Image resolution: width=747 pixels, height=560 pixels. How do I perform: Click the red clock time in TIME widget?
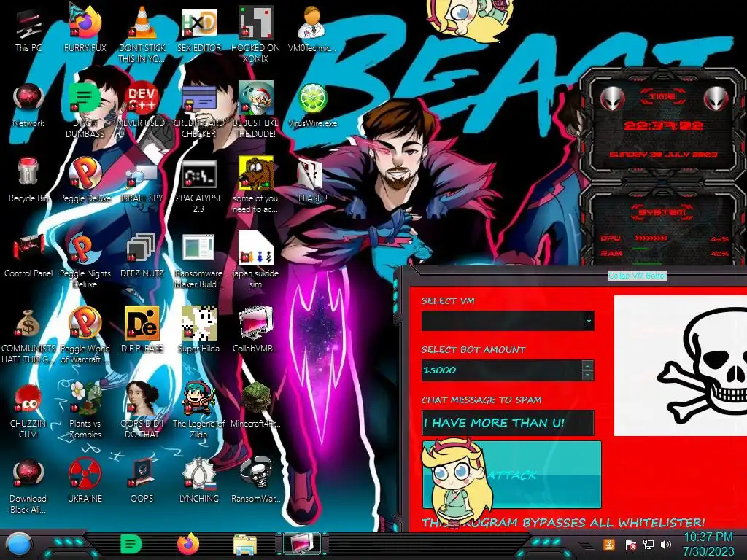pos(663,125)
